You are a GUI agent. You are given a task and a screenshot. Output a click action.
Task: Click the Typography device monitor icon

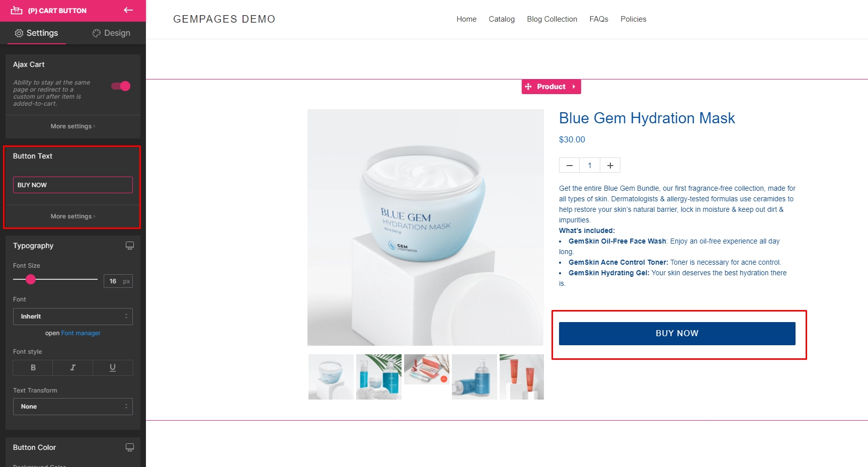[x=130, y=246]
